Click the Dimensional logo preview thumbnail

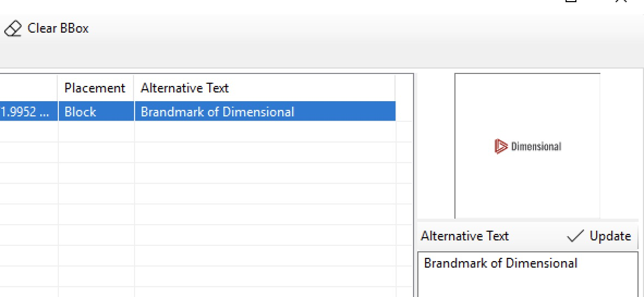click(527, 146)
